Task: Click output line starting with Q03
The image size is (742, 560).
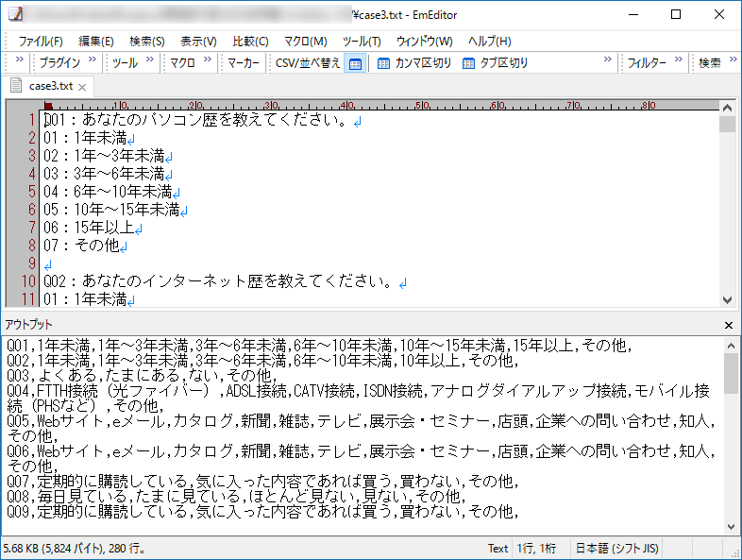Action: [x=142, y=376]
